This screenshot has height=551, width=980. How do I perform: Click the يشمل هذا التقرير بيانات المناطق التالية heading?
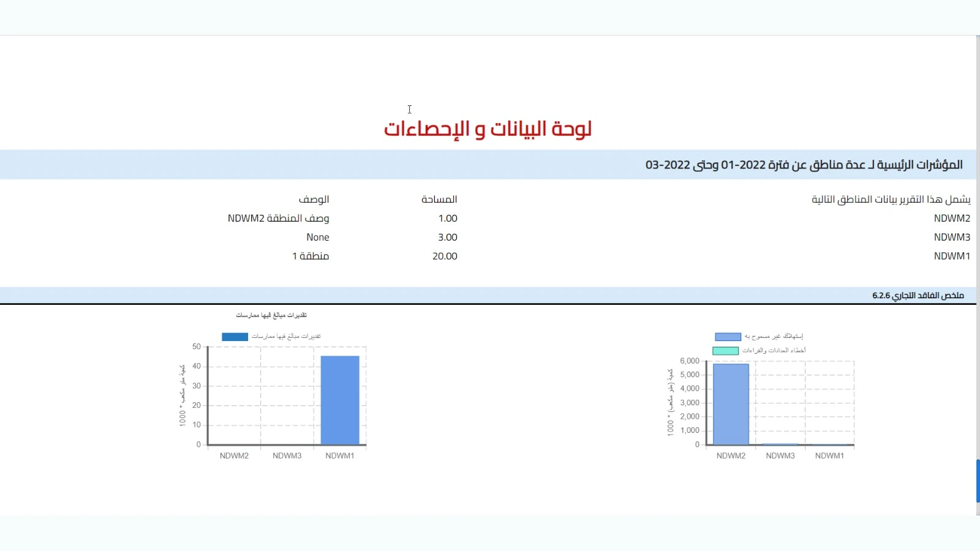[x=891, y=200]
